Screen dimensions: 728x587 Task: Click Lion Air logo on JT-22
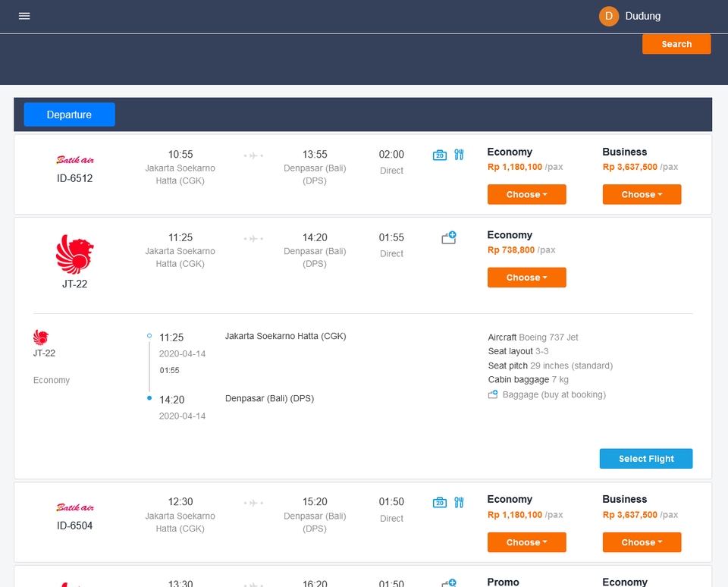click(74, 255)
